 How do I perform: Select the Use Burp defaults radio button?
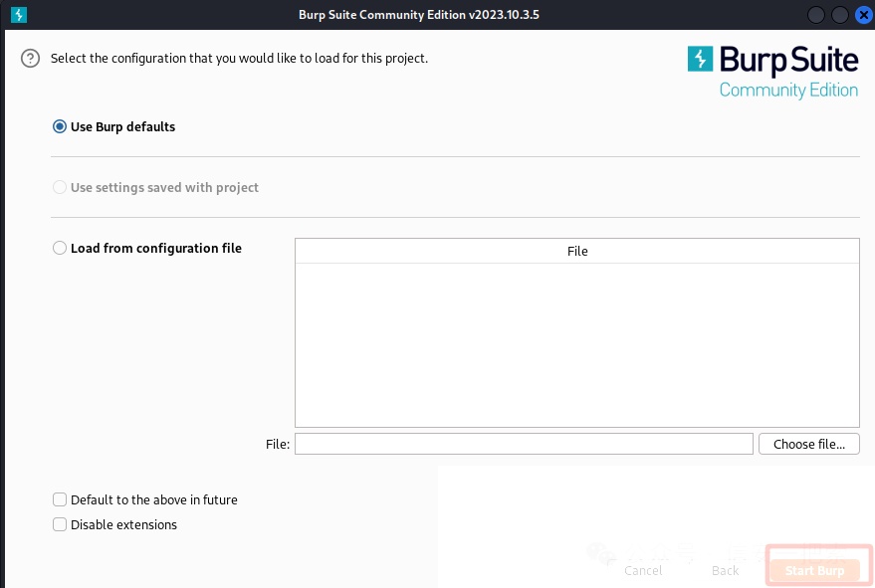click(x=59, y=126)
